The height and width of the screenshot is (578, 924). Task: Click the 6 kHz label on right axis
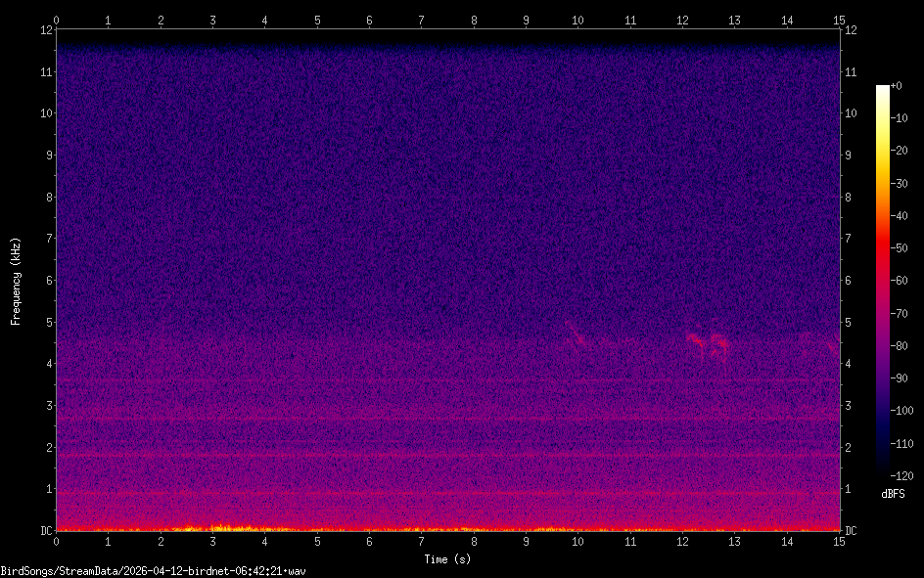(850, 281)
